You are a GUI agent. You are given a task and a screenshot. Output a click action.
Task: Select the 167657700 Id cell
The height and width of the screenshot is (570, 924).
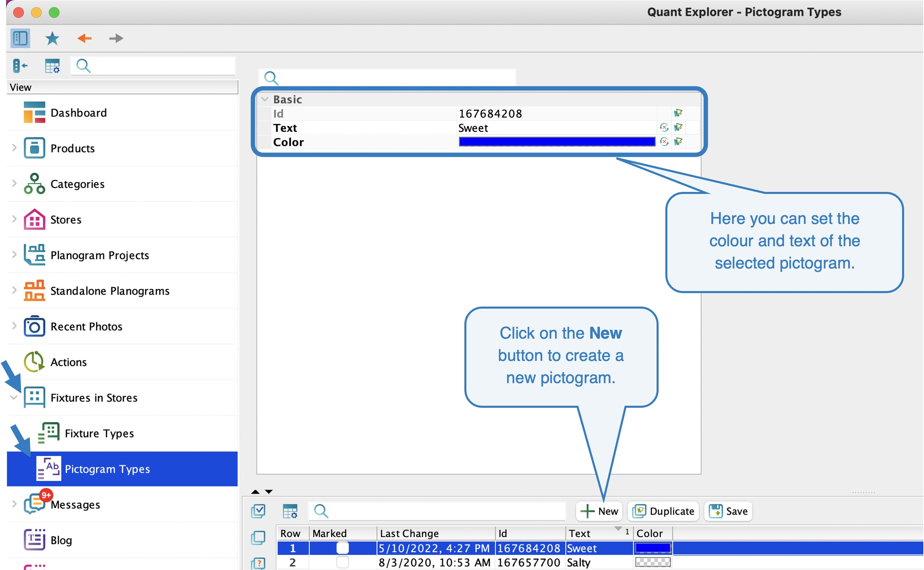(530, 563)
